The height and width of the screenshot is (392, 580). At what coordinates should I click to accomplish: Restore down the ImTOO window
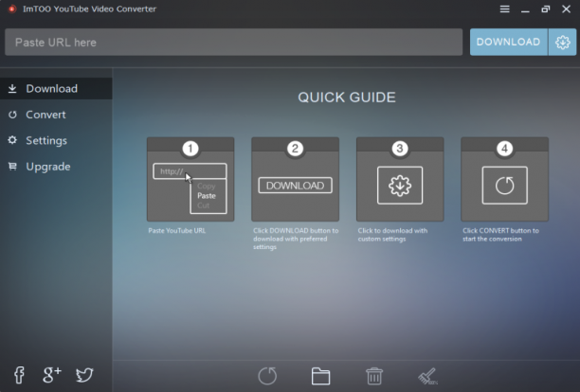pos(546,9)
